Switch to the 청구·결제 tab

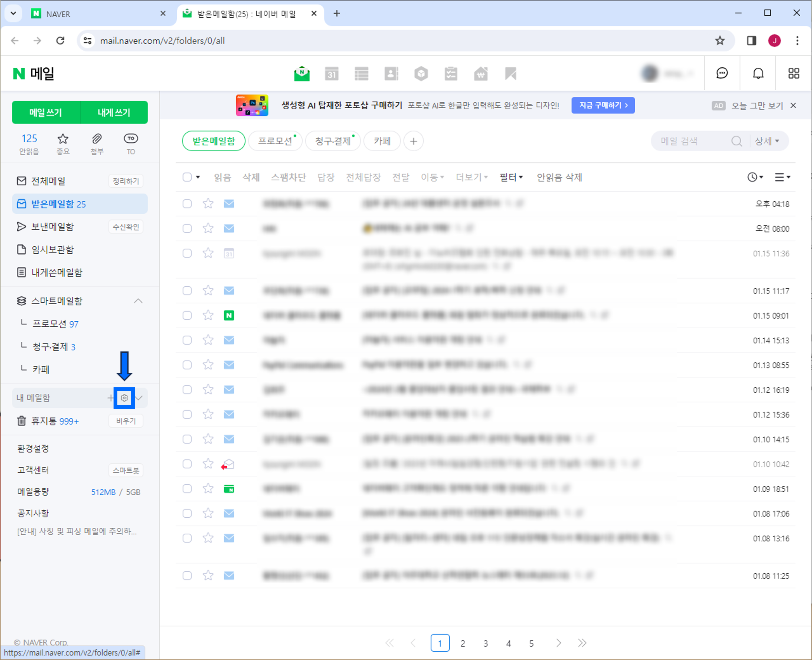tap(333, 141)
